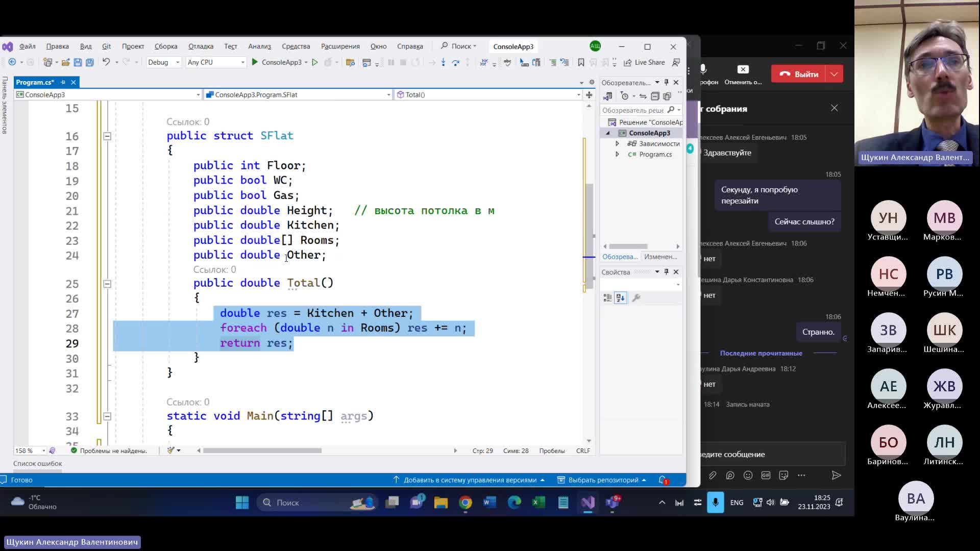This screenshot has width=980, height=551.
Task: Open the ConsoleApp3 project navigation dropdown
Action: (108, 94)
